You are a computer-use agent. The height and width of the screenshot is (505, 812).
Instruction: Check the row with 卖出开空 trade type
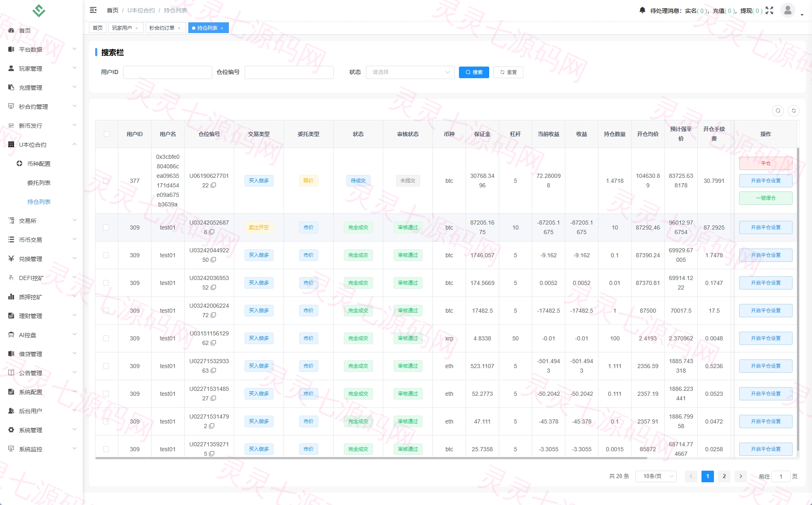point(106,227)
